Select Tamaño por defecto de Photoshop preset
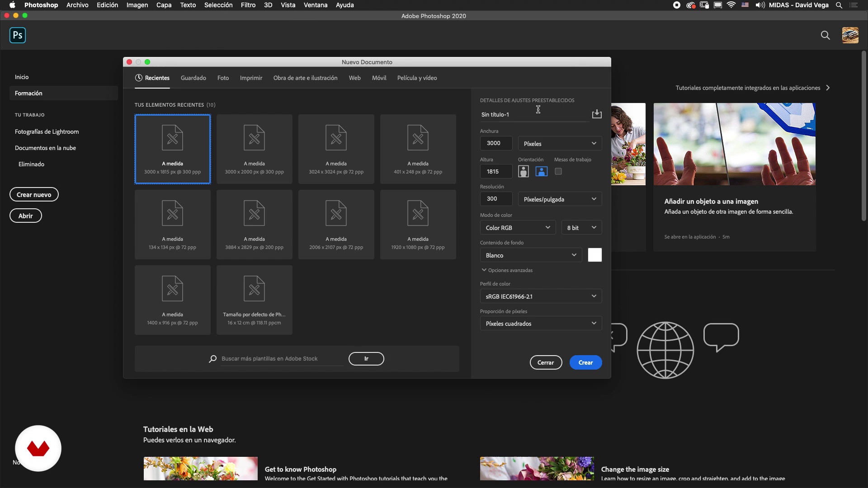868x488 pixels. [x=254, y=300]
